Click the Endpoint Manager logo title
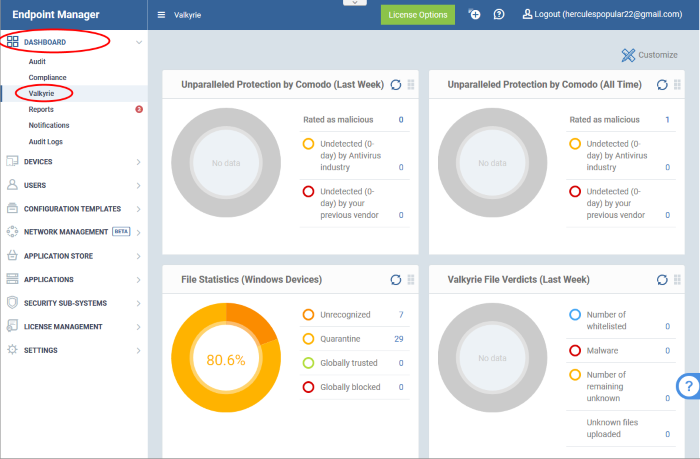The width and height of the screenshot is (700, 459). tap(56, 15)
